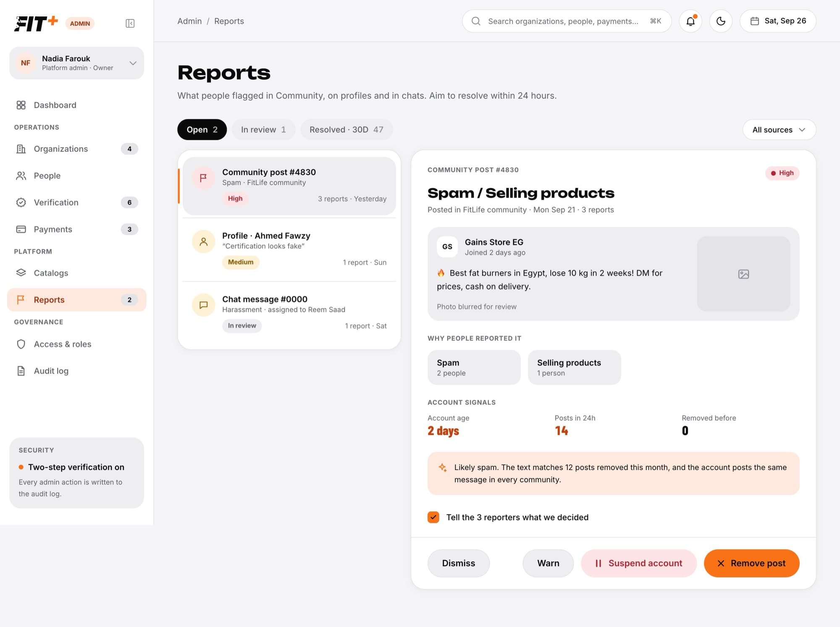The height and width of the screenshot is (627, 840).
Task: Collapse the sidebar panel icon
Action: pyautogui.click(x=130, y=24)
